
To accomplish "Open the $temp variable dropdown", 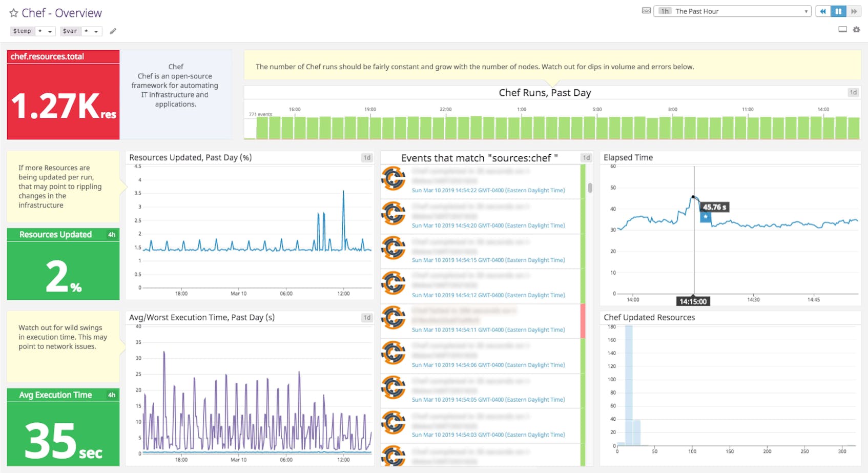I will (x=45, y=31).
